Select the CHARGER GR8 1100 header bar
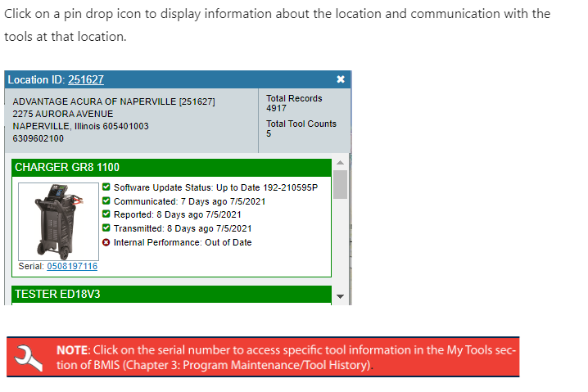This screenshot has width=588, height=392. pos(172,167)
